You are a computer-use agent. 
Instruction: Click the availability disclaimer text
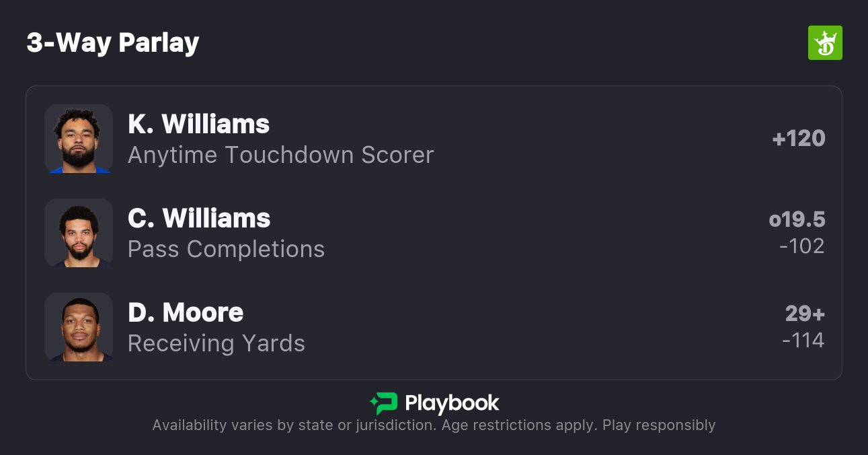tap(374, 425)
